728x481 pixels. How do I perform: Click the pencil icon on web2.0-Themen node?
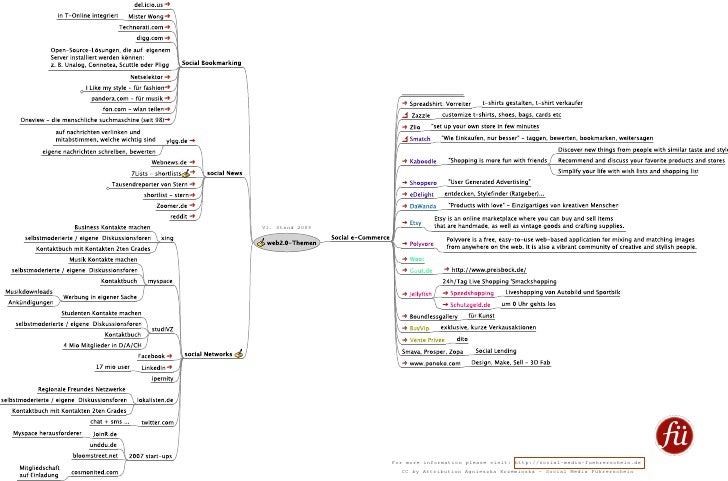tap(261, 242)
